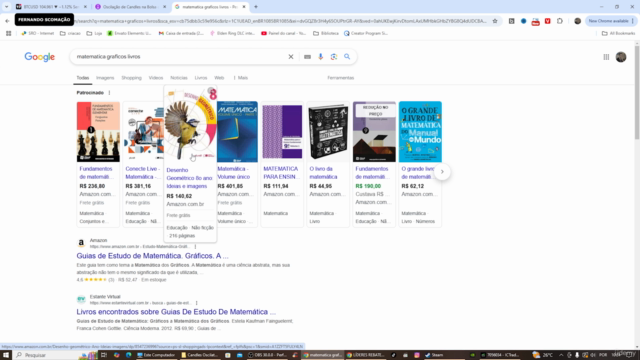Start a voice search with the microphone
640x360 pixels.
point(320,57)
